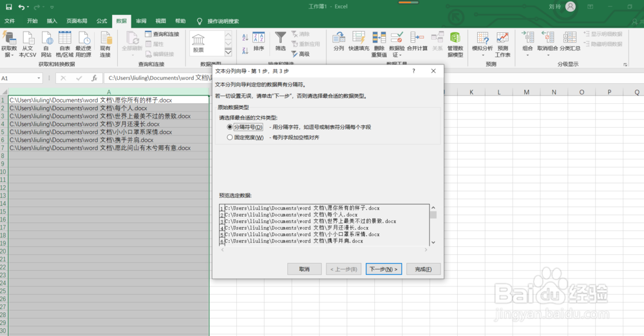Open the Redo dropdown arrow
Screen dimensions: 644x336
click(43, 7)
